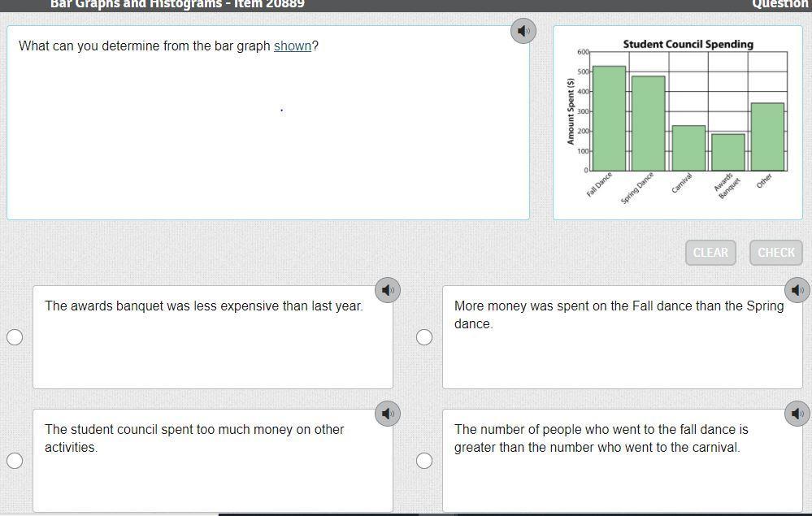Select radio for Fall dance spending answer
Image resolution: width=812 pixels, height=516 pixels.
(x=424, y=337)
